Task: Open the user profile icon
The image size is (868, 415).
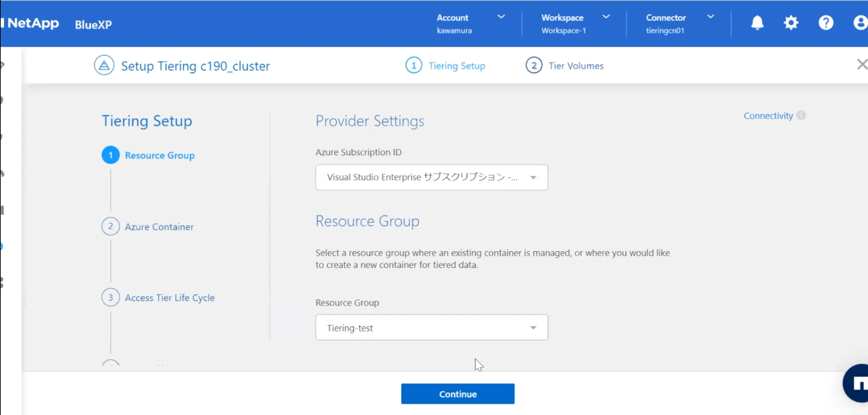Action: [860, 23]
